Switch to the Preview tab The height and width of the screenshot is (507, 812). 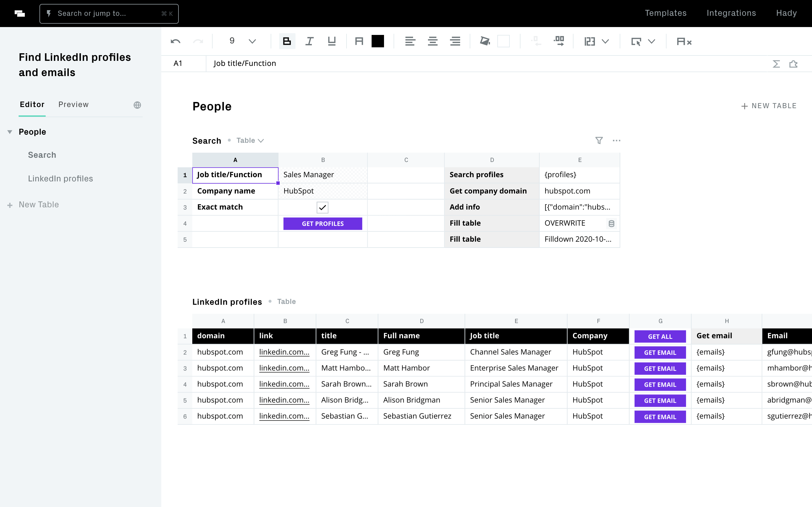(x=74, y=104)
